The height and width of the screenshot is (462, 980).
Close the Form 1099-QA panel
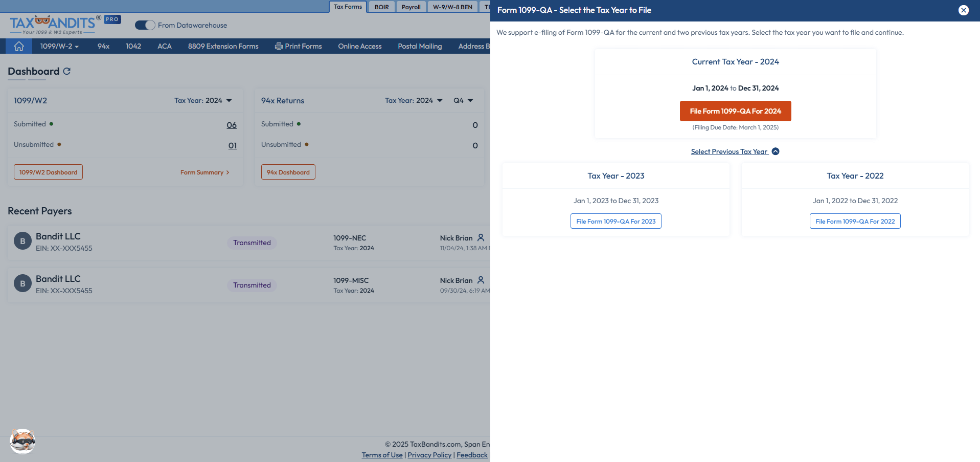[964, 10]
